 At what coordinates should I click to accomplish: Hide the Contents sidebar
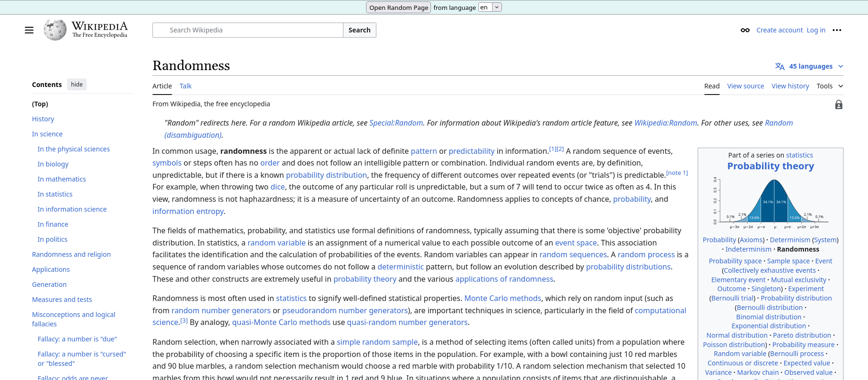77,85
